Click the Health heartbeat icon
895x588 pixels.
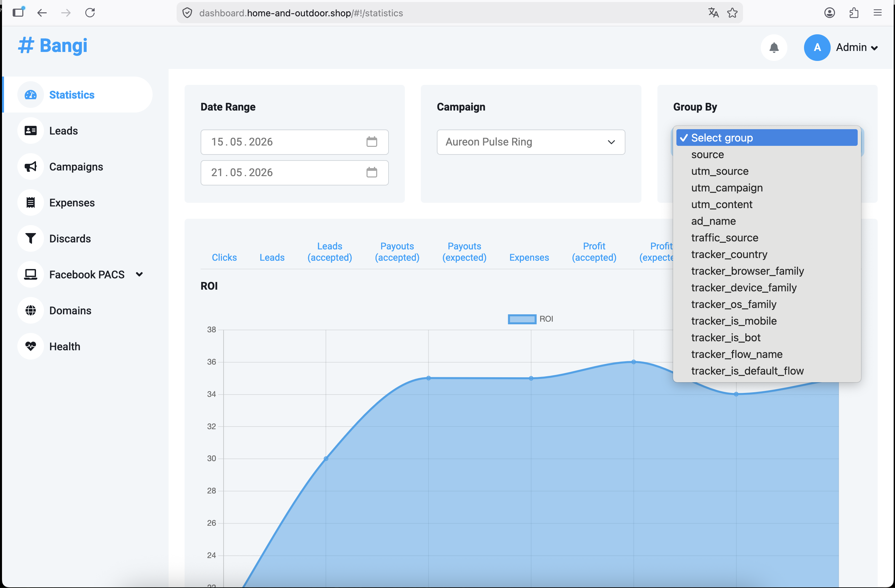click(x=30, y=346)
